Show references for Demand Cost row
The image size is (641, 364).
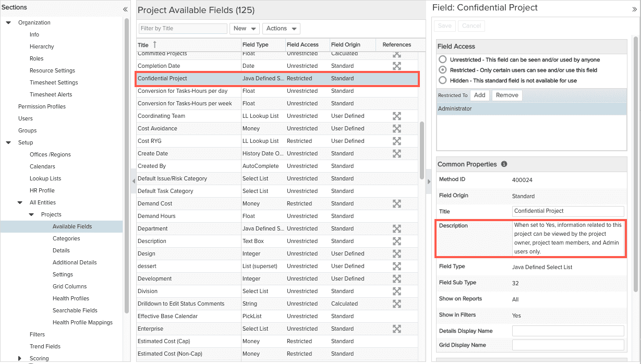397,204
